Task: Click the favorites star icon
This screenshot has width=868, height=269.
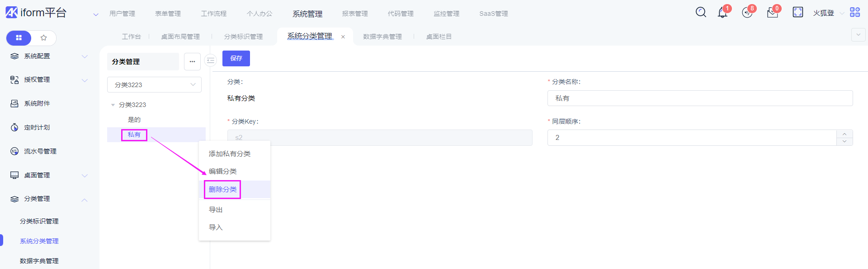Action: coord(44,38)
